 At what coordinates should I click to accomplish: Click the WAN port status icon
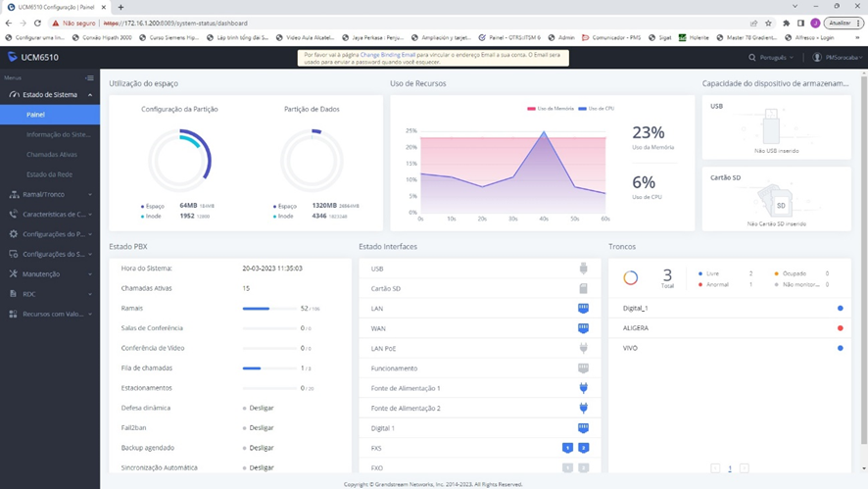tap(583, 328)
